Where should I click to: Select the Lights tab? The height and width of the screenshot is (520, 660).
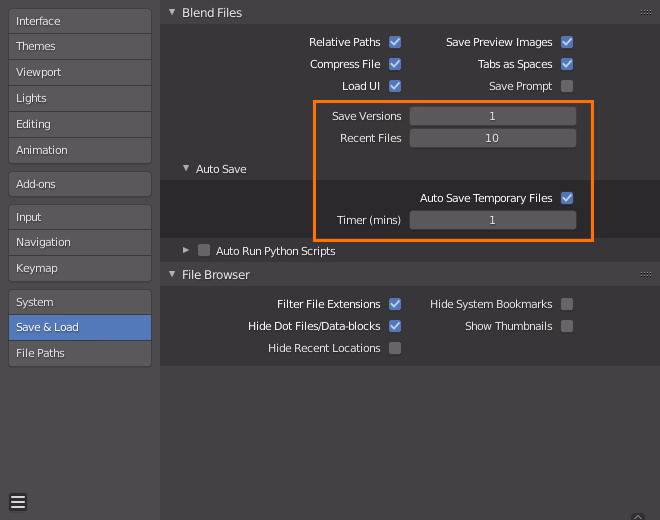(x=80, y=99)
